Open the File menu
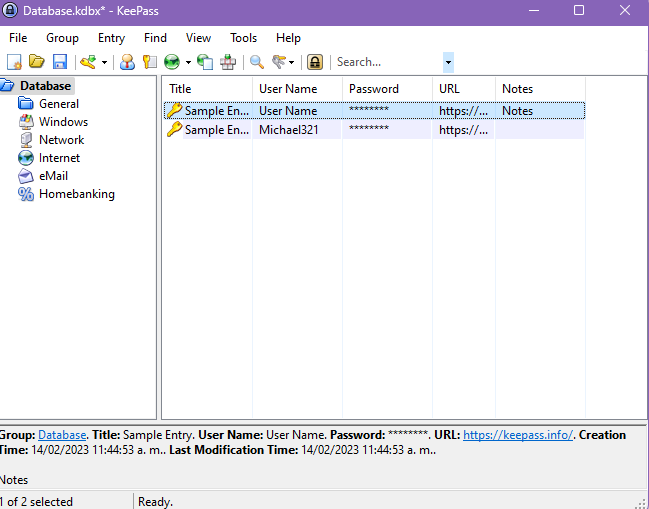Viewport: 649px width, 509px height. [18, 38]
